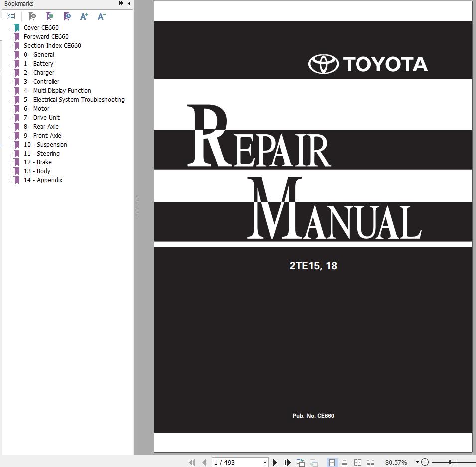Click the 80.57% zoom value field
The width and height of the screenshot is (476, 467).
point(396,462)
